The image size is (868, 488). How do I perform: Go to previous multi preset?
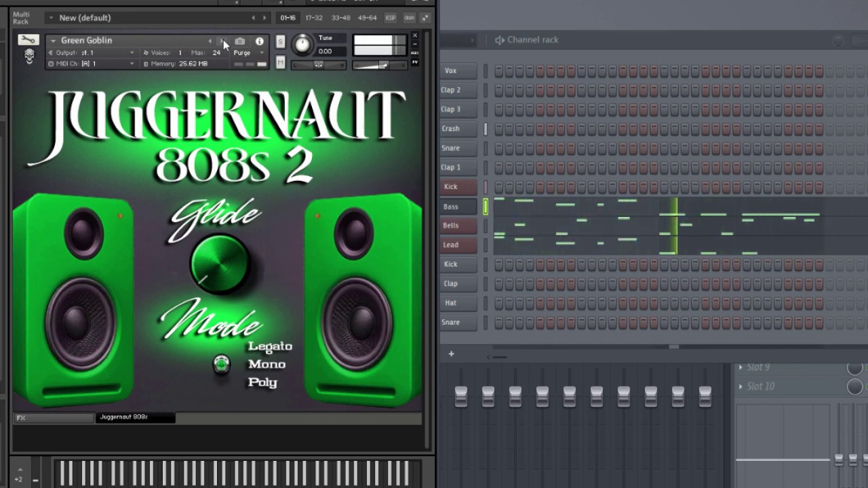tap(254, 18)
